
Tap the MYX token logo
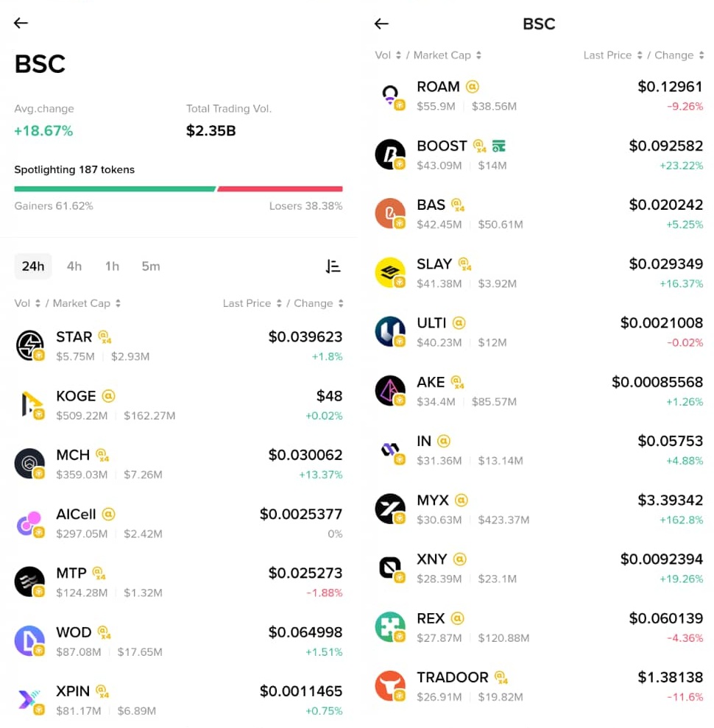[389, 509]
